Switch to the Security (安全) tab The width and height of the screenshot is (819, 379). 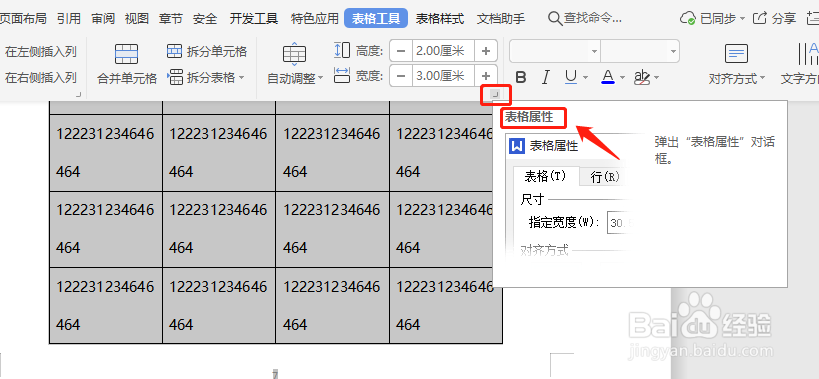[205, 19]
